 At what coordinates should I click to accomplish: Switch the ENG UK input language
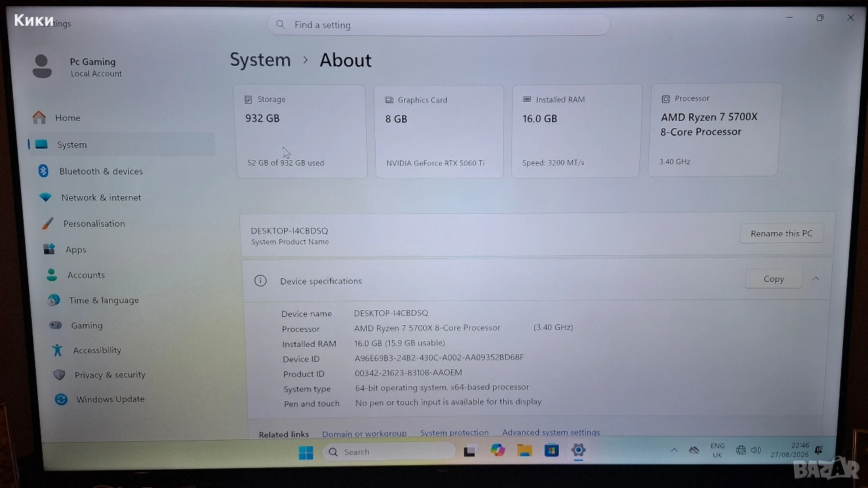pos(717,451)
